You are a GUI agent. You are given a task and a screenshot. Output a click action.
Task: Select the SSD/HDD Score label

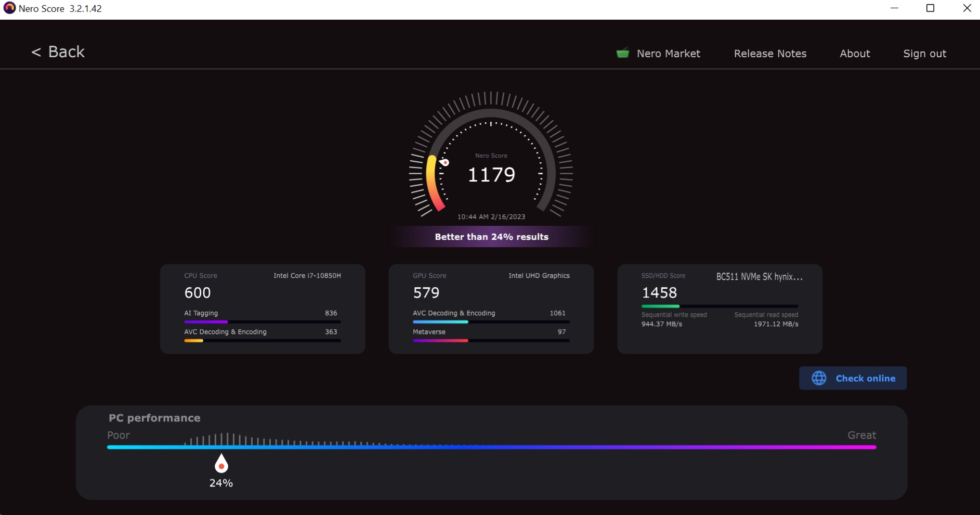[663, 276]
